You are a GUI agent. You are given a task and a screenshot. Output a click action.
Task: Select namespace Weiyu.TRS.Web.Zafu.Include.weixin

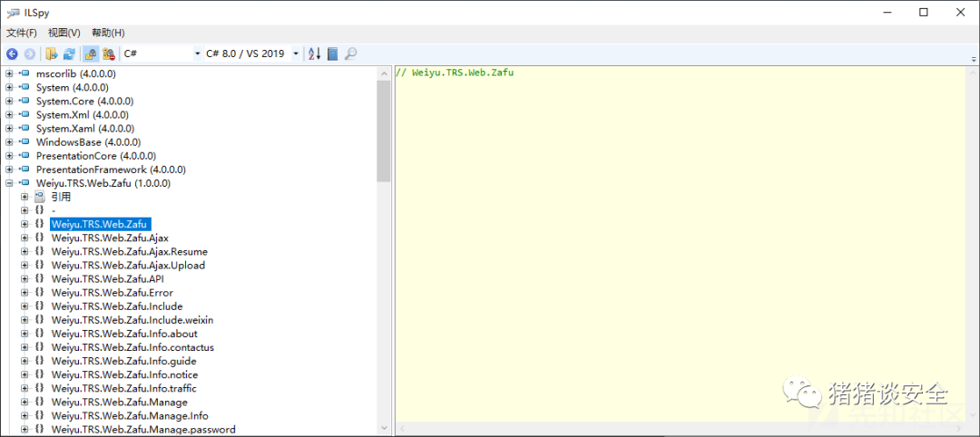(x=132, y=320)
